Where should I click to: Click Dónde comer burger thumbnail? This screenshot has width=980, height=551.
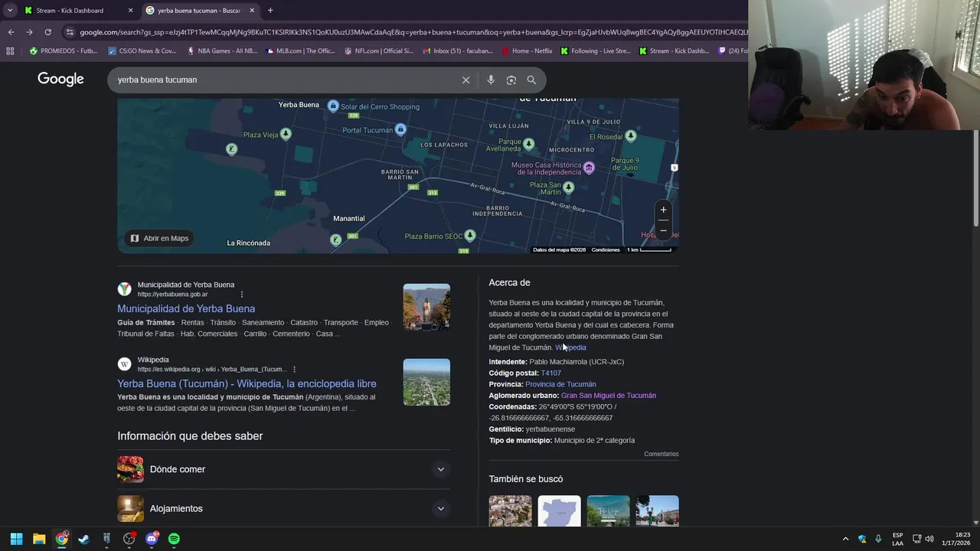130,469
